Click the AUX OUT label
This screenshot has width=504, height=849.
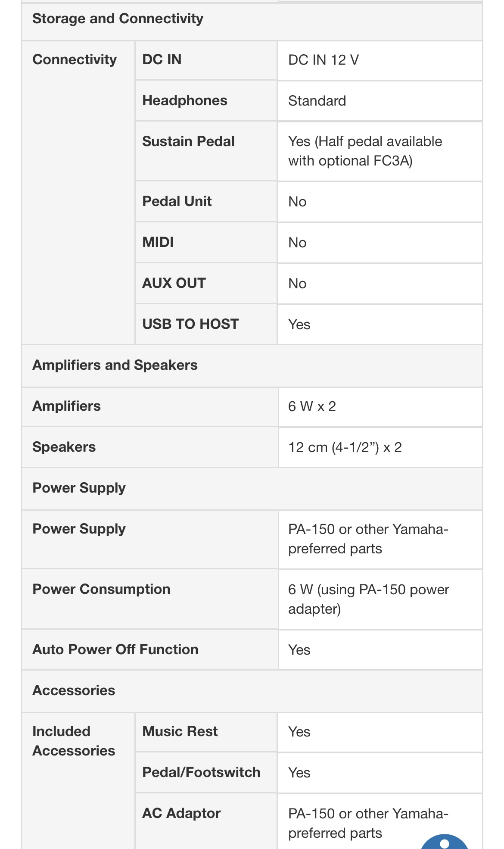[x=174, y=283]
